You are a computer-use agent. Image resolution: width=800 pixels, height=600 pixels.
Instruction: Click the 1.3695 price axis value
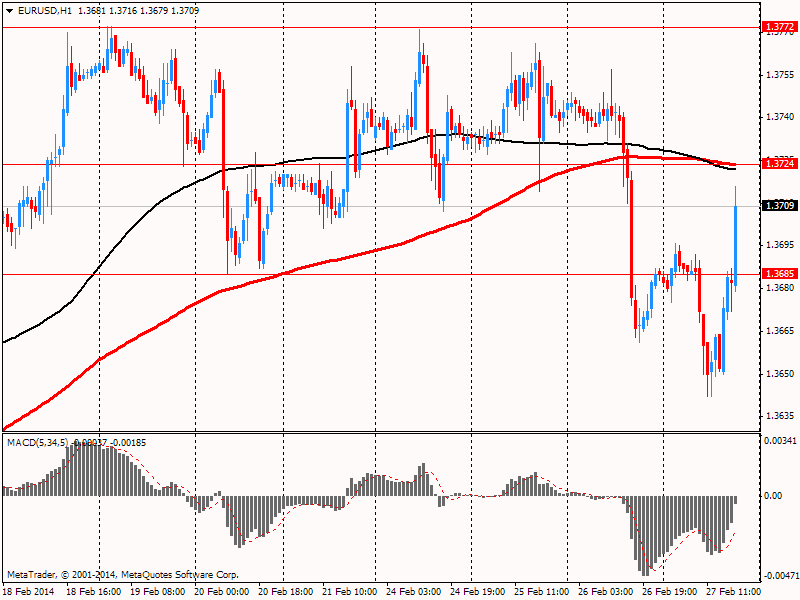(781, 245)
